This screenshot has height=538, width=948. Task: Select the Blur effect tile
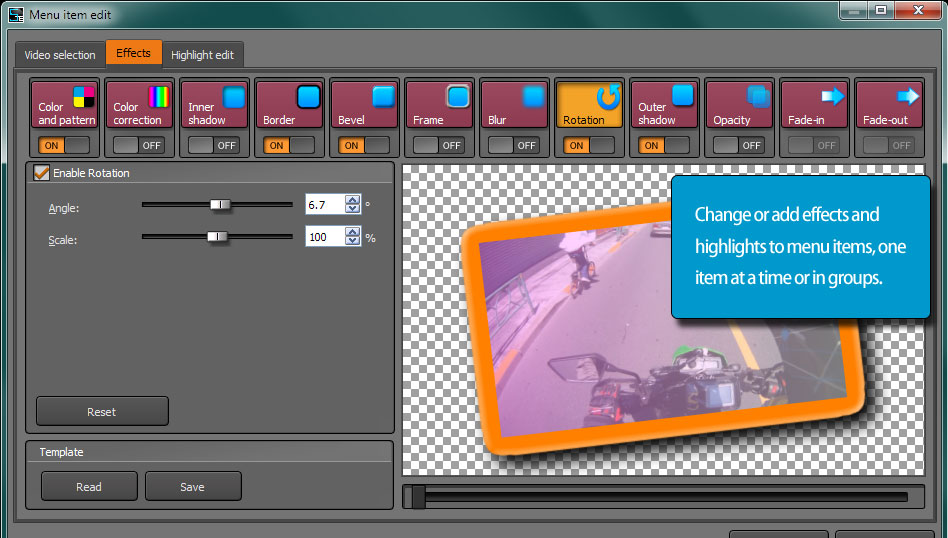click(x=515, y=105)
